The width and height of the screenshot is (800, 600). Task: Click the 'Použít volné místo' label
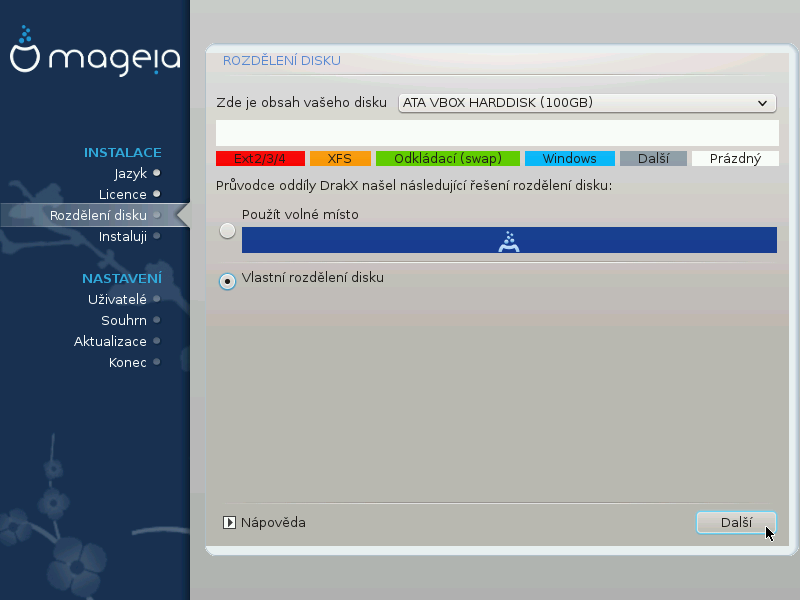point(300,214)
